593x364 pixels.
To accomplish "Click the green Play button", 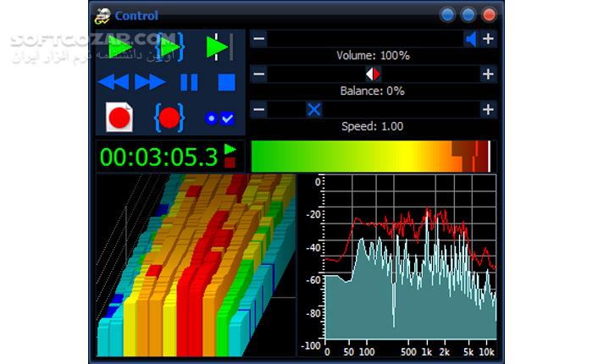I will point(119,47).
